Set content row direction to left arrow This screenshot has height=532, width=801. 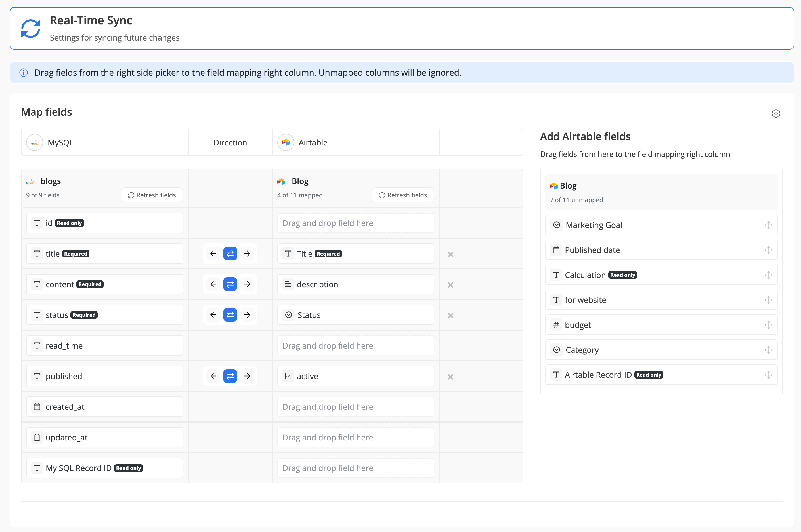click(x=213, y=284)
